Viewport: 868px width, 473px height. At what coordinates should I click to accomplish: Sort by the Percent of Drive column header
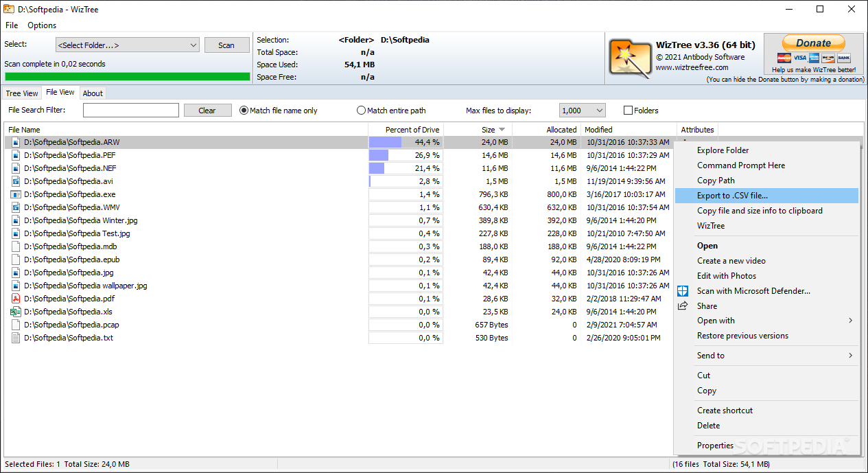[406, 130]
